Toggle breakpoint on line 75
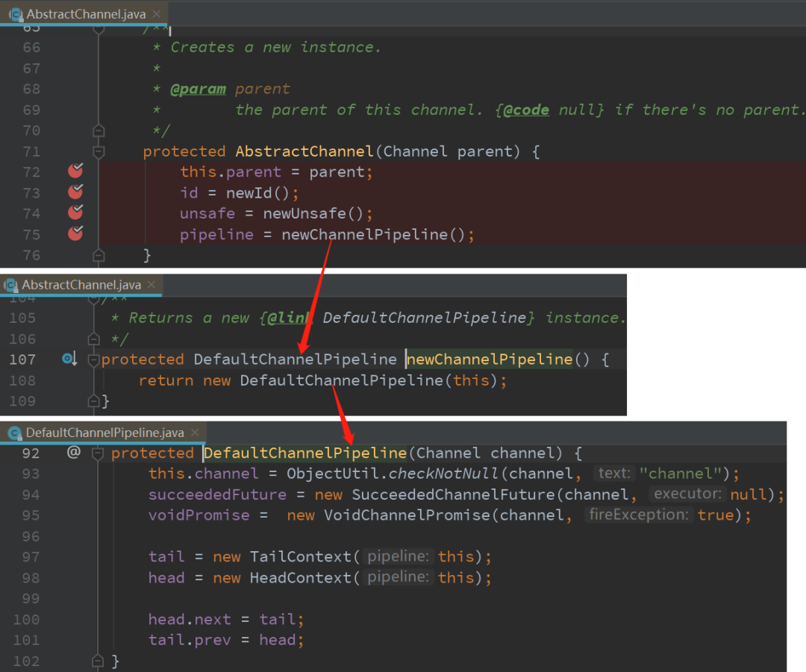Viewport: 806px width, 672px height. (75, 233)
